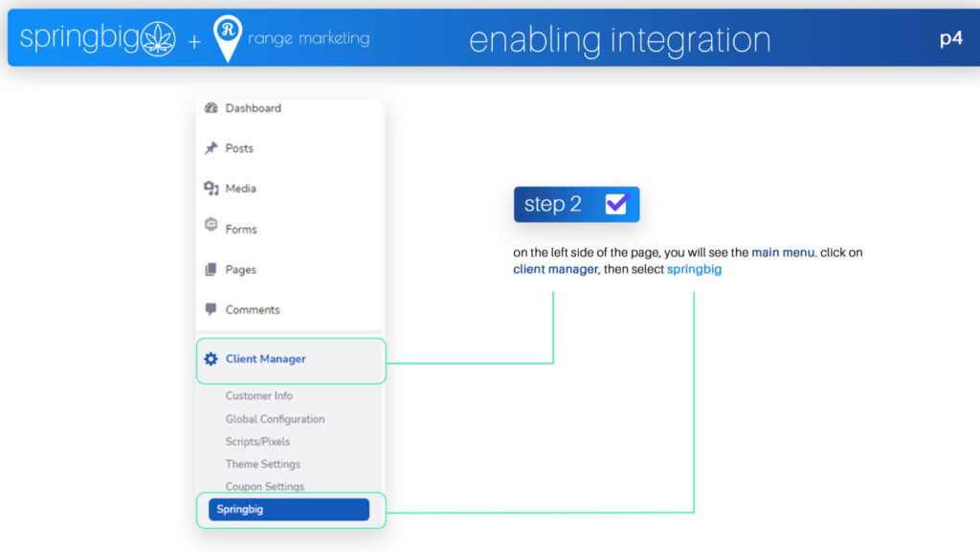The height and width of the screenshot is (552, 980).
Task: Click the springbig leaf logo icon
Action: [158, 38]
